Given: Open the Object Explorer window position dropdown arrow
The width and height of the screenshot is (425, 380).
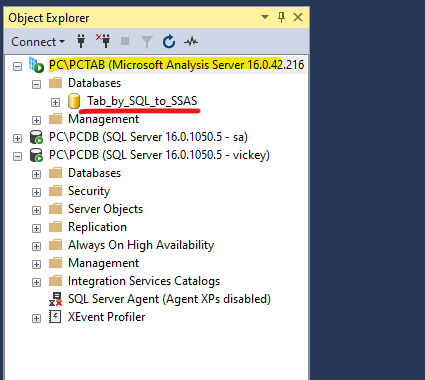Looking at the screenshot, I should 265,17.
